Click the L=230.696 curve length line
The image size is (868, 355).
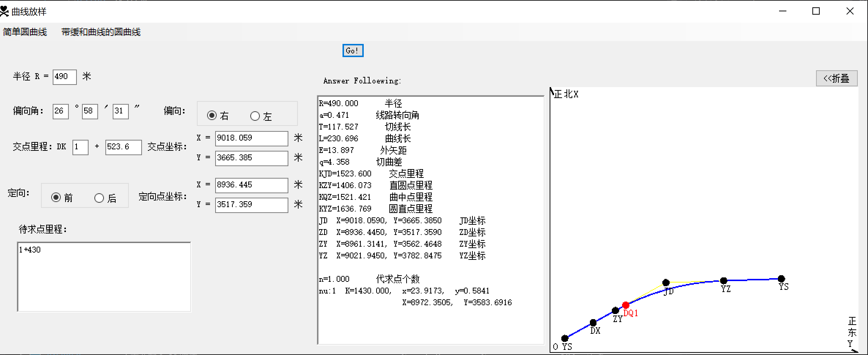365,138
